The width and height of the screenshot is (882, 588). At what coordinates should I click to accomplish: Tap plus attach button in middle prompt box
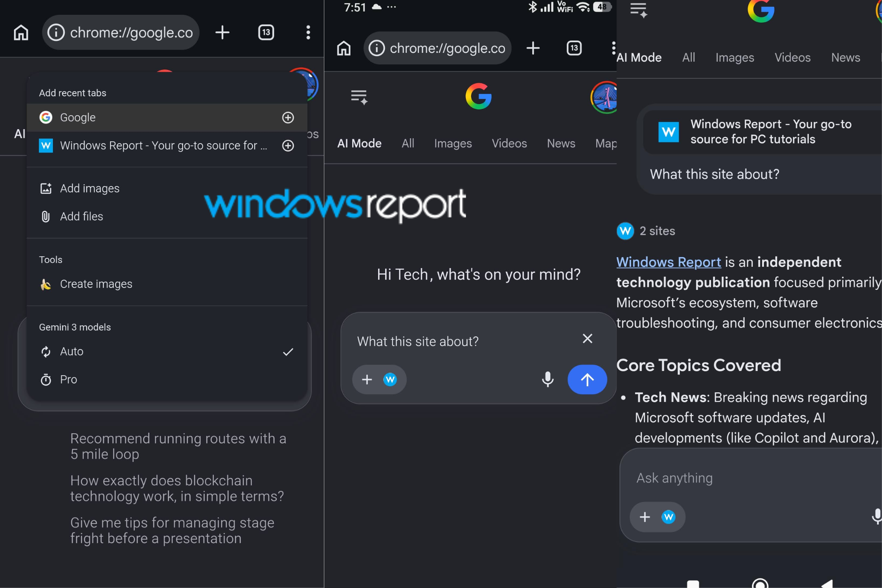coord(367,379)
